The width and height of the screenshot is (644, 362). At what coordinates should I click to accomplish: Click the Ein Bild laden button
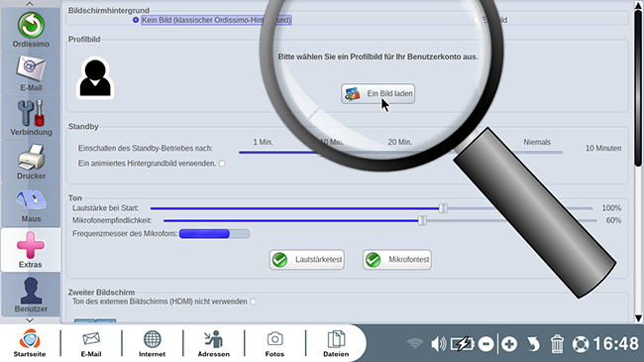click(377, 94)
